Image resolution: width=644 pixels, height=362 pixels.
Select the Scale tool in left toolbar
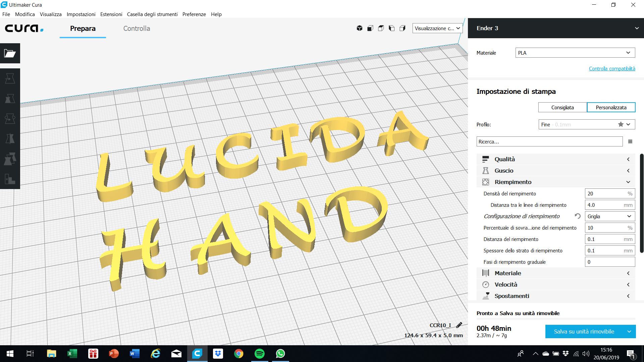point(10,99)
